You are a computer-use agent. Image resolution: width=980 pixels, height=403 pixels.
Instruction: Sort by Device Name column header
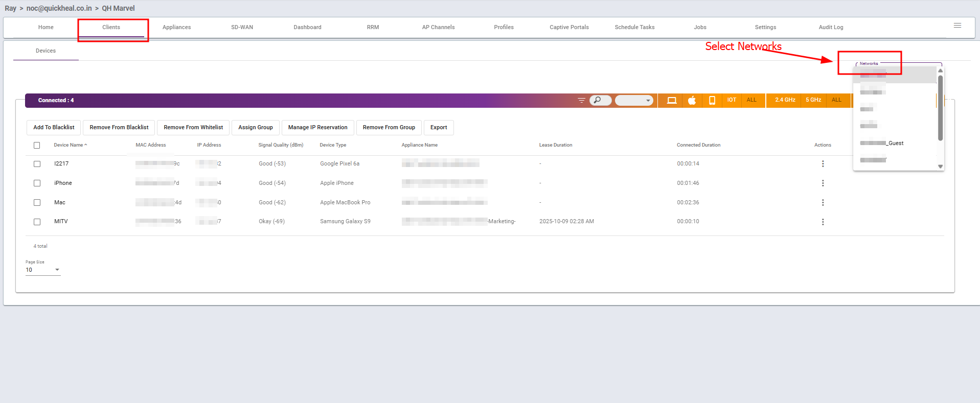[x=69, y=145]
